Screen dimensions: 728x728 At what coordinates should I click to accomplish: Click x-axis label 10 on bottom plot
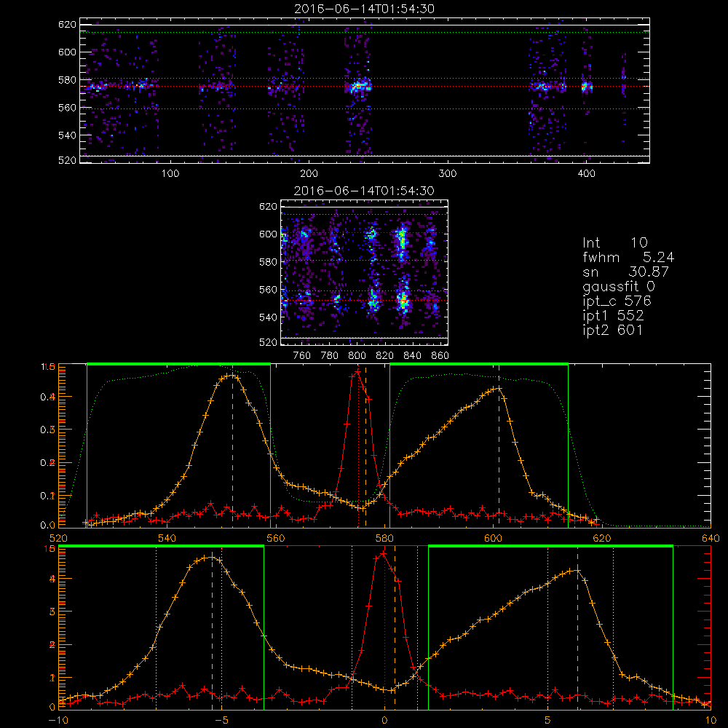pyautogui.click(x=711, y=721)
